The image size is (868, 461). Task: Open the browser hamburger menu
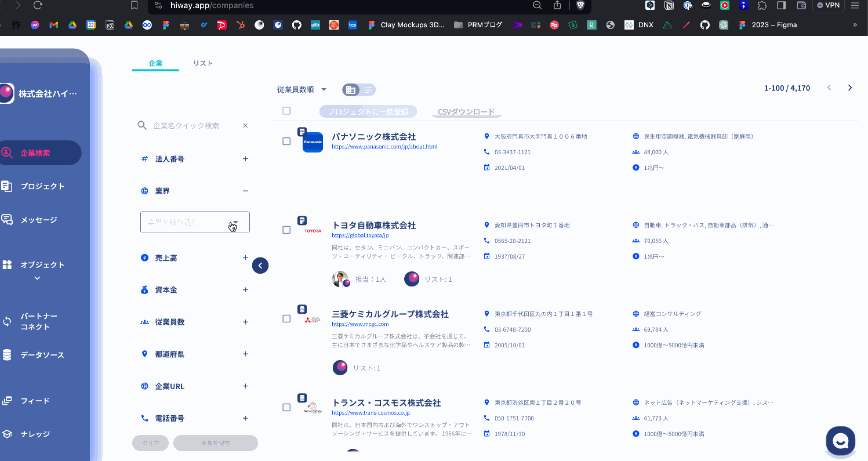pos(855,5)
